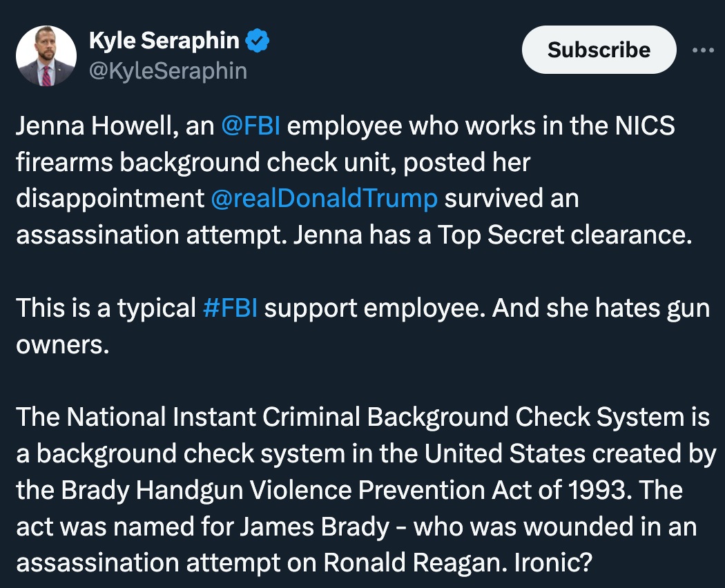Open the Kyle Seraphin display name link
Image resolution: width=725 pixels, height=588 pixels.
[x=164, y=40]
